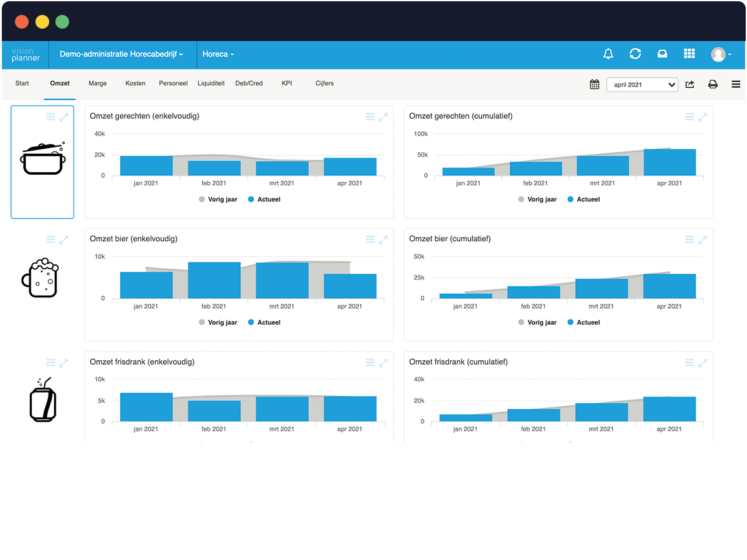
Task: Open menu icon above the beer mug
Action: point(51,240)
